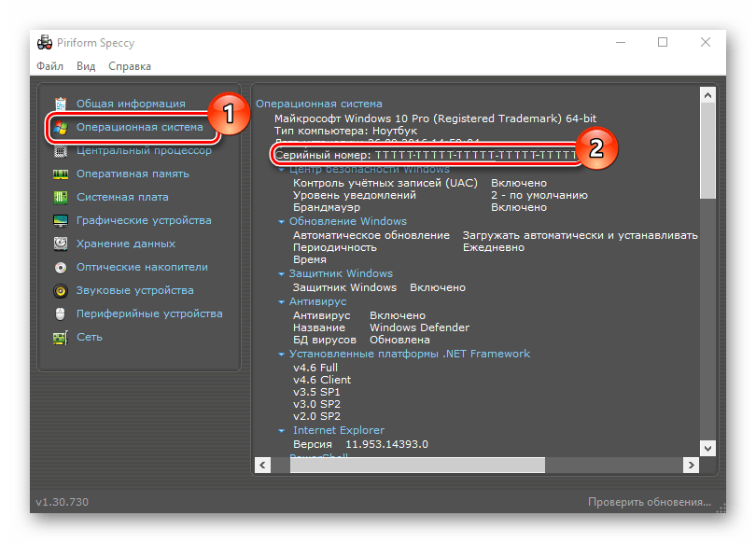Click the Проверить обновления link
Screen dimensions: 756x543
pyautogui.click(x=651, y=501)
